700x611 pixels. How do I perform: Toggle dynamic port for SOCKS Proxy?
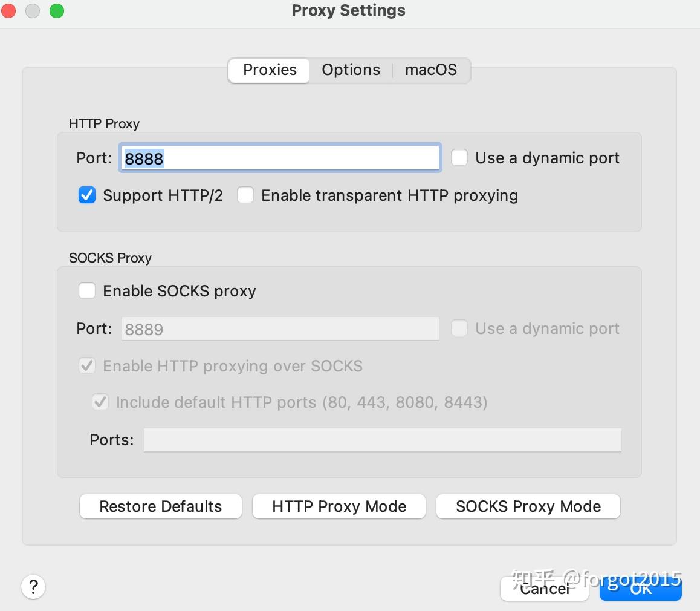(459, 328)
